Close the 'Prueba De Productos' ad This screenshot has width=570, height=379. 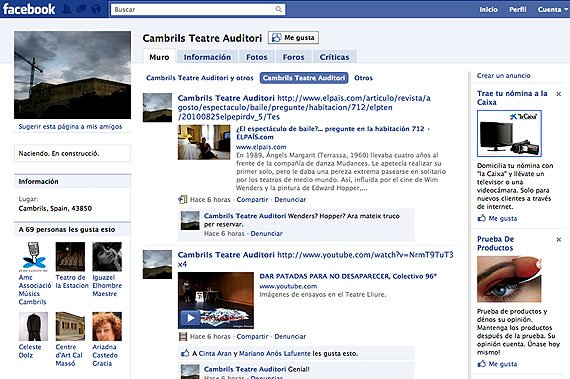coord(559,239)
